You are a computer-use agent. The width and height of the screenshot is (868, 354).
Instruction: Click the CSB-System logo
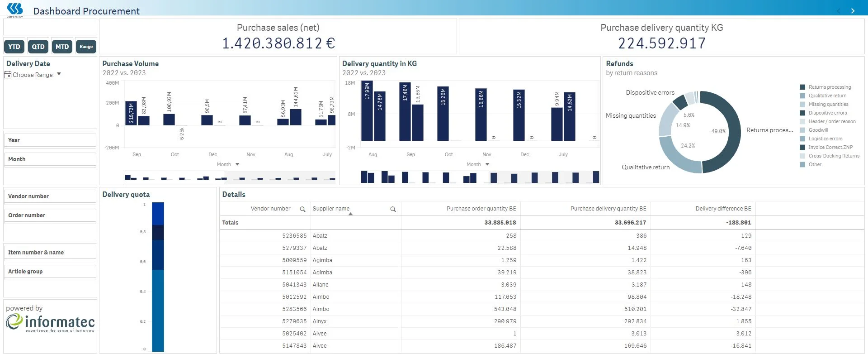pos(15,10)
